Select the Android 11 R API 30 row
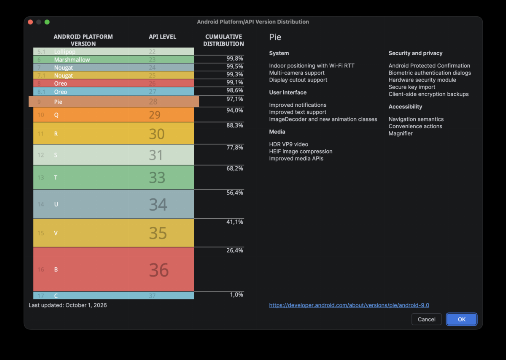The image size is (506, 360). tap(113, 134)
